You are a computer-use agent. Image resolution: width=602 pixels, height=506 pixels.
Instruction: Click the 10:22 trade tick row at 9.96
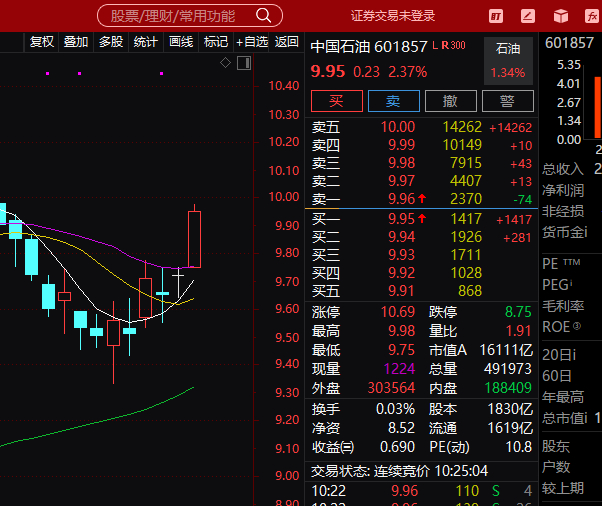pyautogui.click(x=422, y=491)
